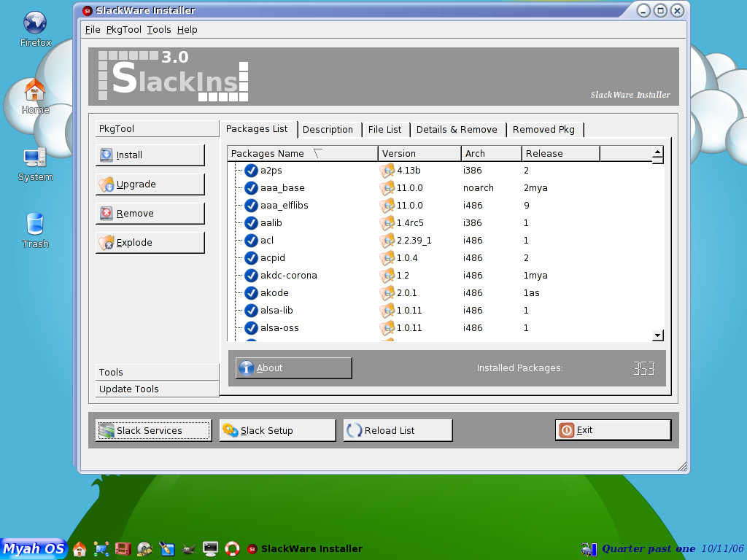Click package icon next to version 4.13b
This screenshot has height=560, width=747.
pos(387,171)
